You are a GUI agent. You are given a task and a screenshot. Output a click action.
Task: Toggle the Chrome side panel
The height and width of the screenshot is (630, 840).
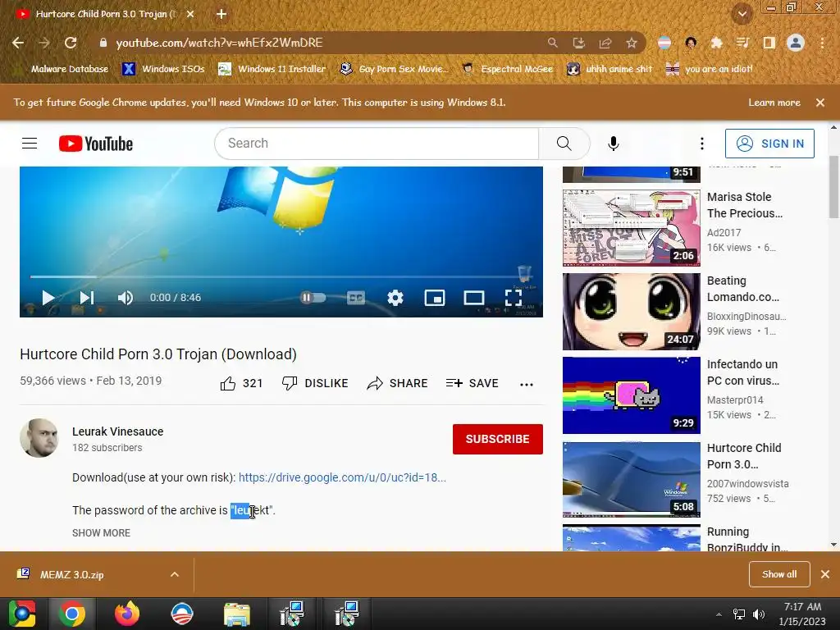[769, 43]
